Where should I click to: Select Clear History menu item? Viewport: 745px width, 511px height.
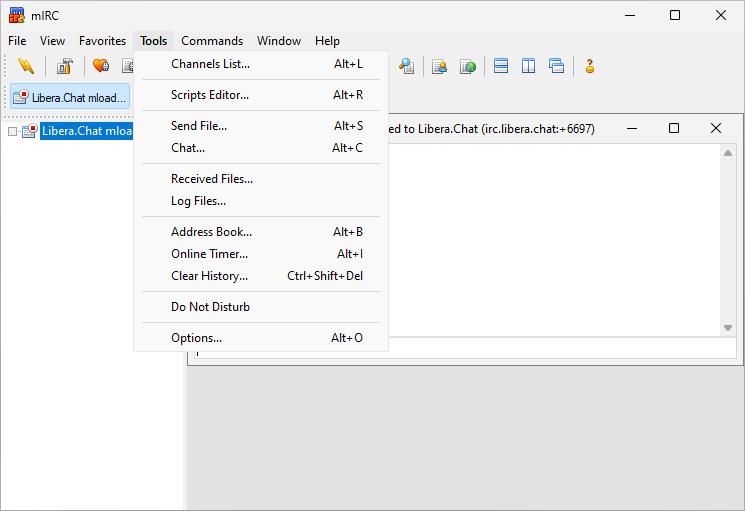(x=209, y=276)
